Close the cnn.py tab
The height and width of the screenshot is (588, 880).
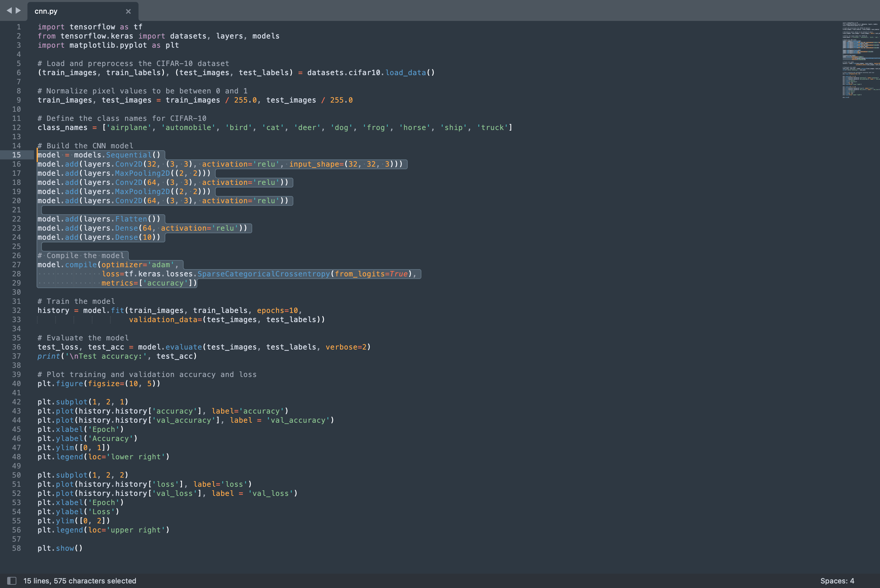[128, 11]
